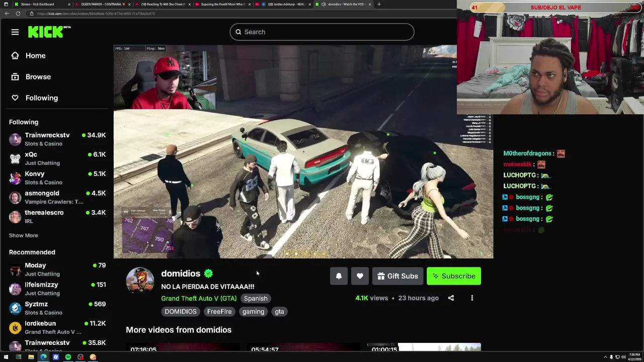Open the 07:16:05 video thumbnail
The width and height of the screenshot is (644, 362).
(x=183, y=347)
